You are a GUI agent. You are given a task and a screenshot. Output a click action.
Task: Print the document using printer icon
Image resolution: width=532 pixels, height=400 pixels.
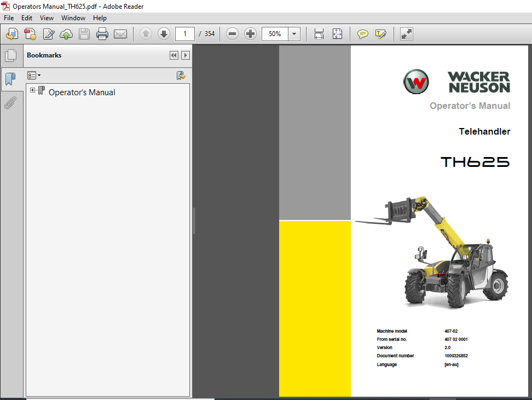tap(102, 34)
